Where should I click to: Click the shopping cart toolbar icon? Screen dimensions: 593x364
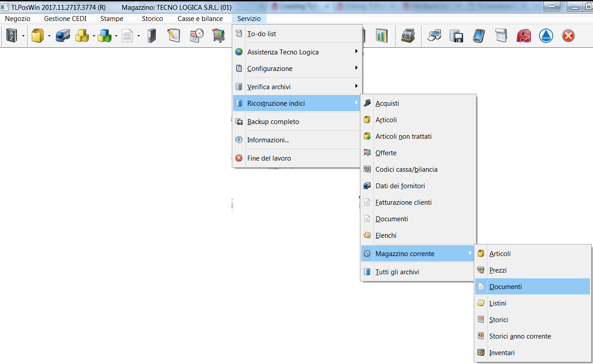point(218,36)
